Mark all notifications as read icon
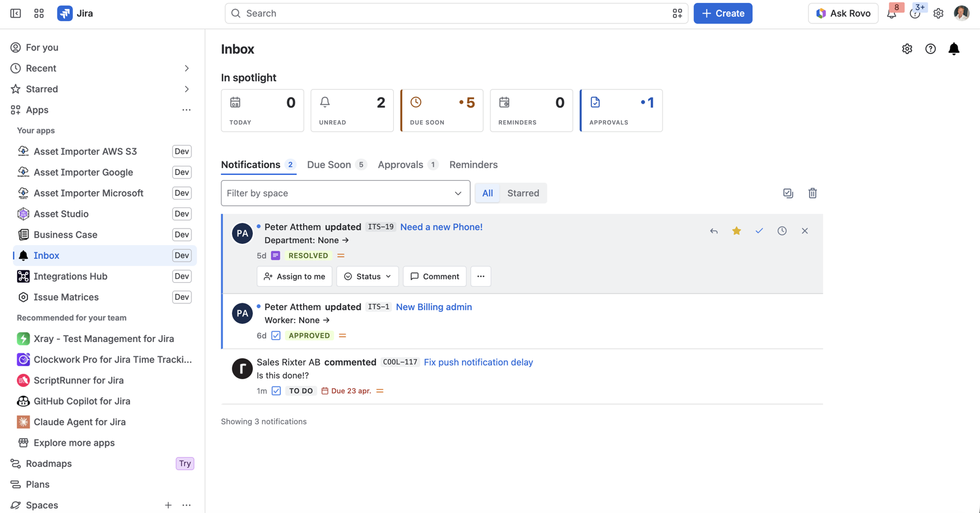Screen dimensions: 980x513 point(788,193)
